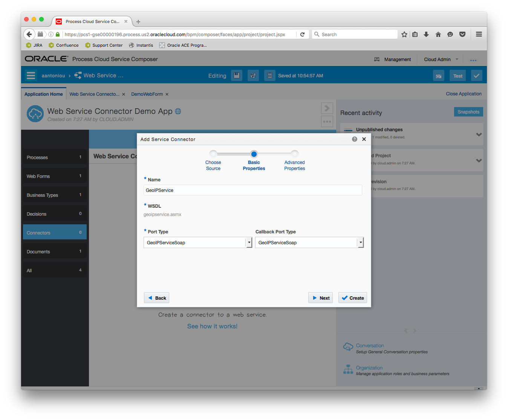
Task: Click the blue dotted menu in header
Action: 473,60
